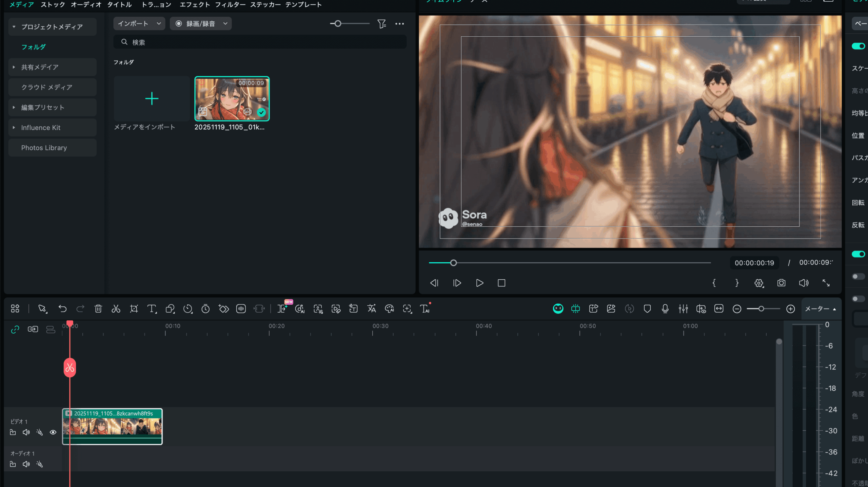Screen dimensions: 868x487
Task: Open the audio mixer icon
Action: point(683,309)
